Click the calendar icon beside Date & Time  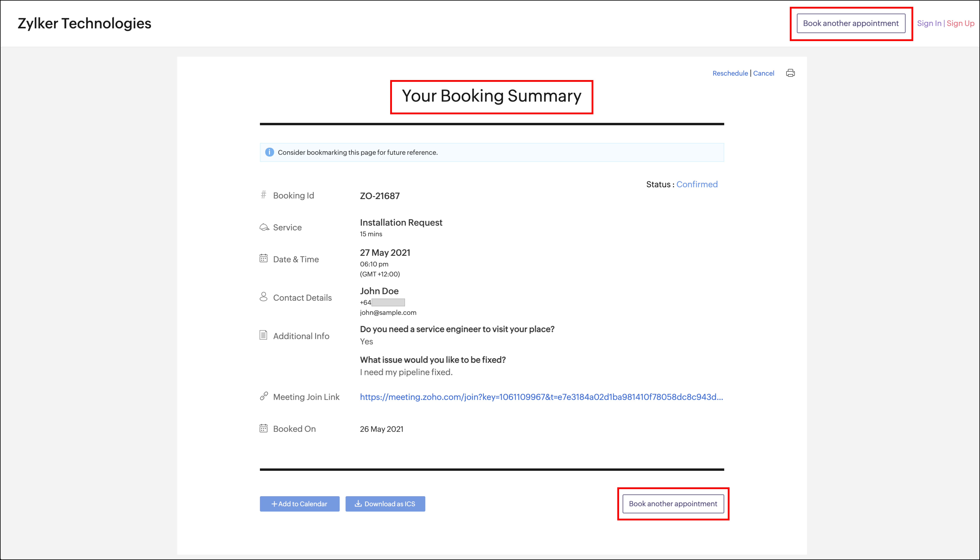click(x=263, y=258)
